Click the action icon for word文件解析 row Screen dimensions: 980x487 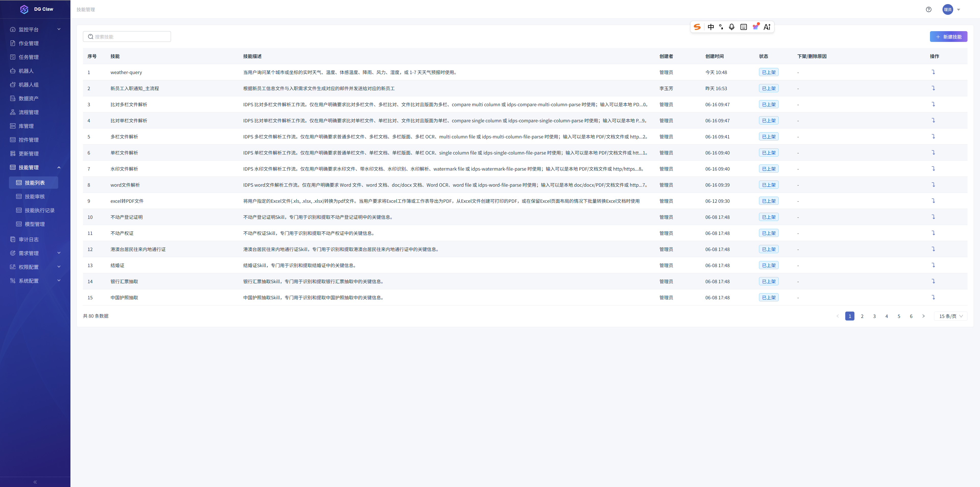(933, 185)
